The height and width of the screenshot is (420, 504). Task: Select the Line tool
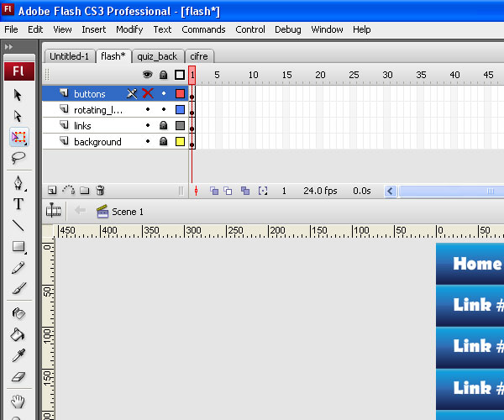click(x=18, y=225)
